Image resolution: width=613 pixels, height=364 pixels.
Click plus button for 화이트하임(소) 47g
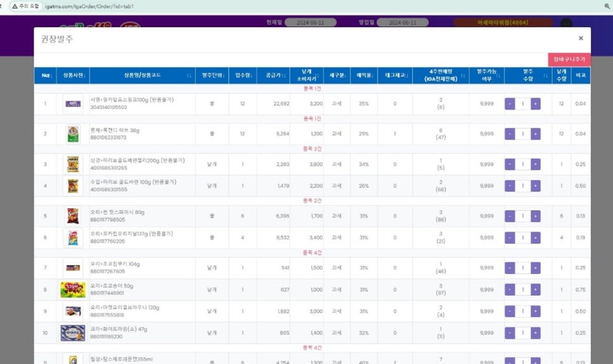[x=535, y=333]
